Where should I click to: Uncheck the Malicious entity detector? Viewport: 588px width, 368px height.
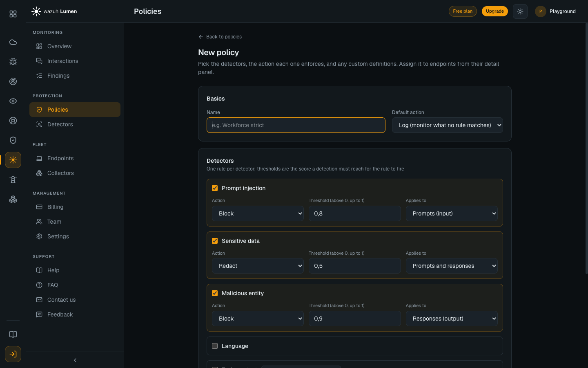(x=215, y=293)
